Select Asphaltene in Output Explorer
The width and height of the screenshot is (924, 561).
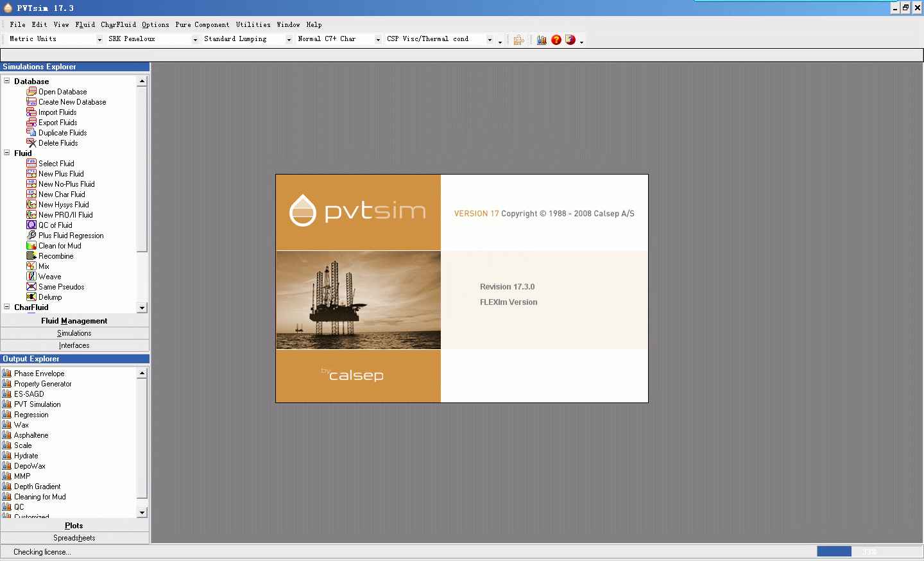31,435
